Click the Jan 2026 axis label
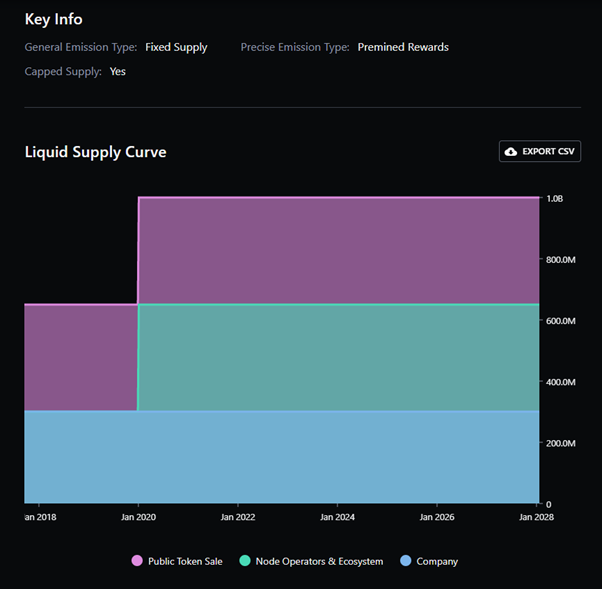This screenshot has width=602, height=589. point(437,517)
